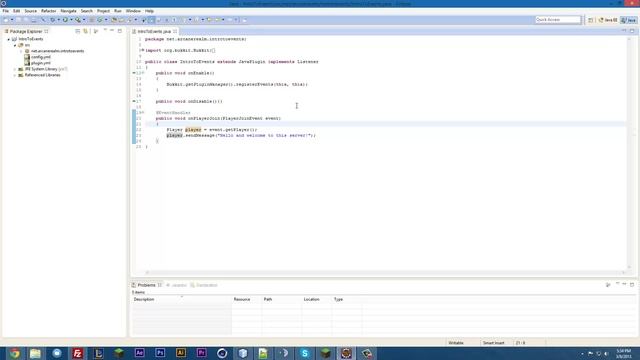Select plugin.yml in Package Explorer

41,63
